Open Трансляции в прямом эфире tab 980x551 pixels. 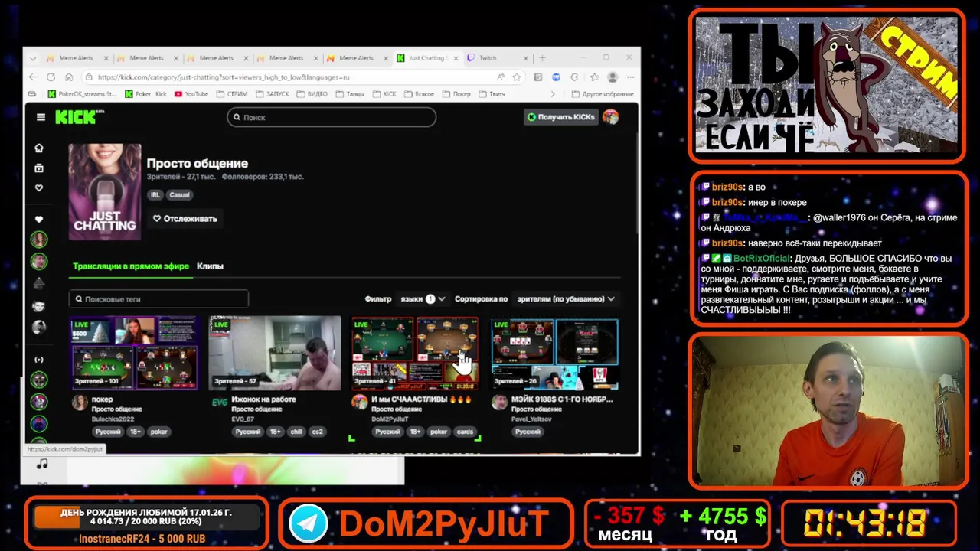(x=131, y=266)
